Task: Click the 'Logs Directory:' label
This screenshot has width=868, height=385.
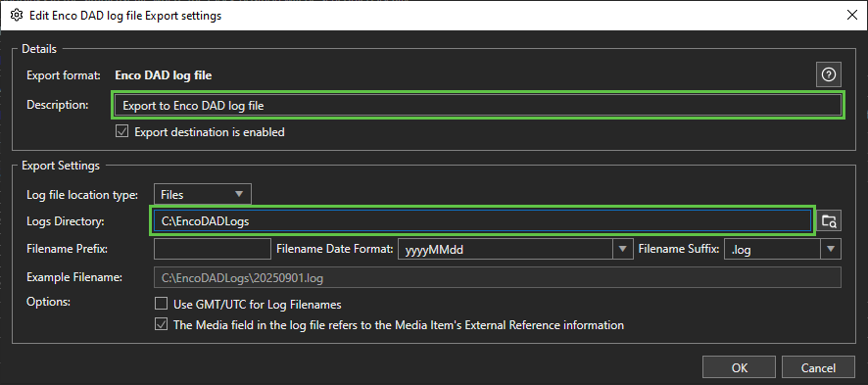Action: pos(66,221)
